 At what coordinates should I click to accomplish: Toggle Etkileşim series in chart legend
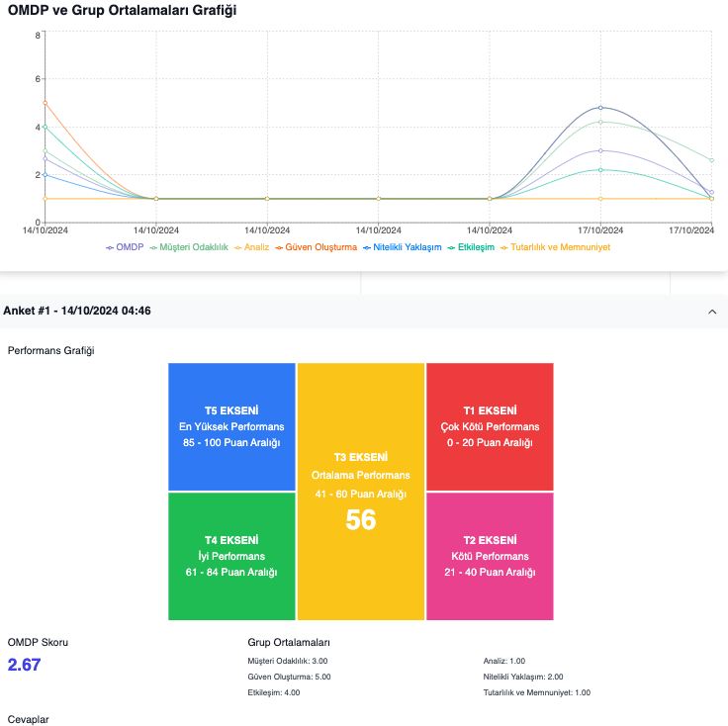pyautogui.click(x=471, y=247)
